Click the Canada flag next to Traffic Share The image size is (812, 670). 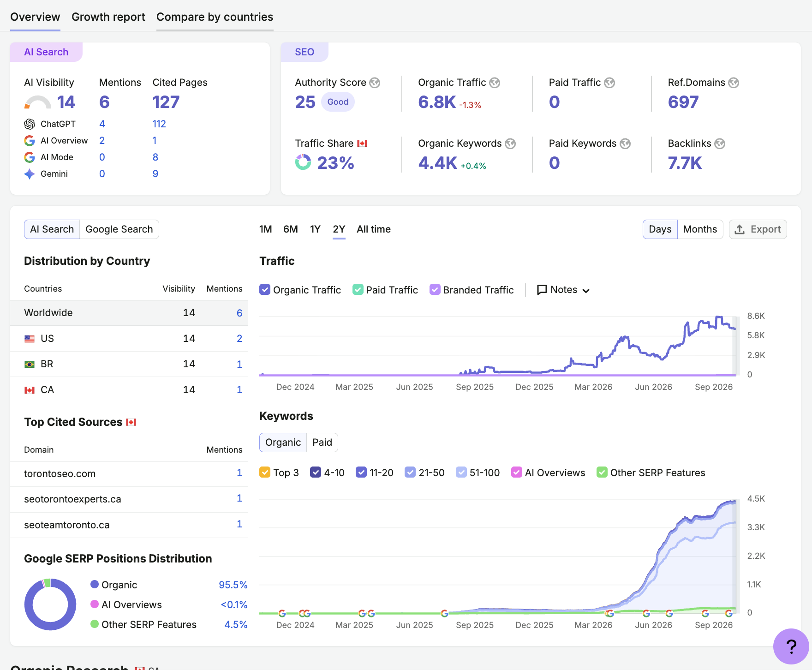click(x=362, y=144)
